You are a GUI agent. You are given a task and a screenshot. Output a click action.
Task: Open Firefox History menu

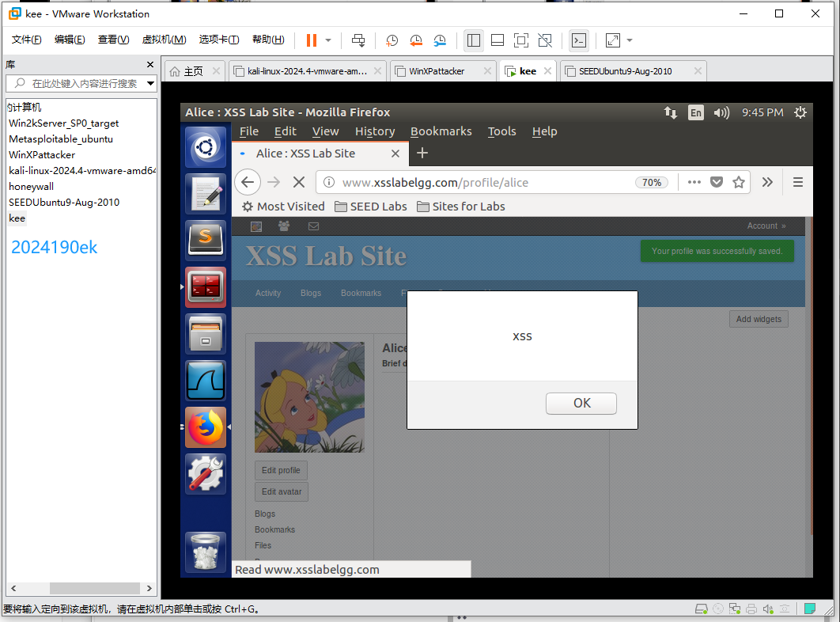(375, 131)
